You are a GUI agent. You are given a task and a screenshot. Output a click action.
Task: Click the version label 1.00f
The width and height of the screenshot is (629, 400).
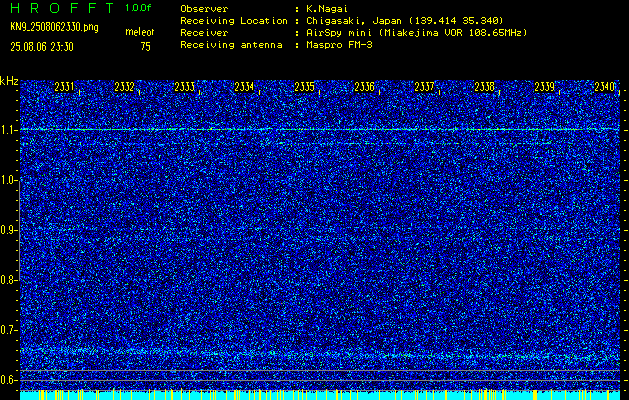coord(138,8)
